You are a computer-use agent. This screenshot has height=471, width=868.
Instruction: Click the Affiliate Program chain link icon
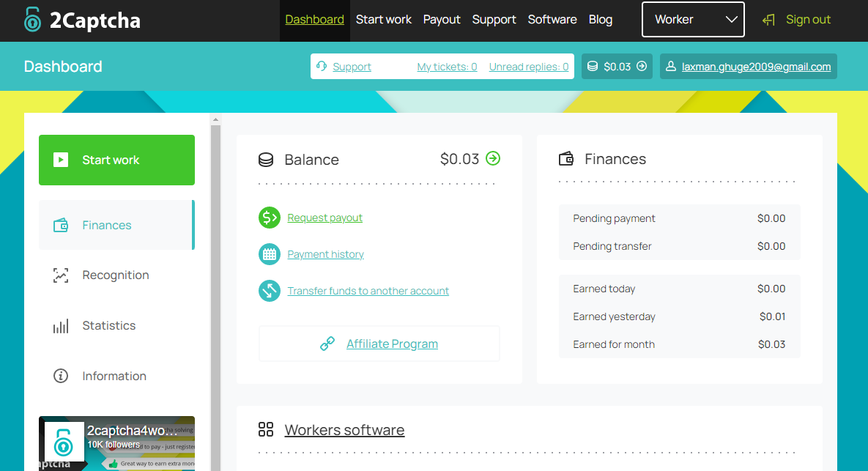(x=327, y=344)
